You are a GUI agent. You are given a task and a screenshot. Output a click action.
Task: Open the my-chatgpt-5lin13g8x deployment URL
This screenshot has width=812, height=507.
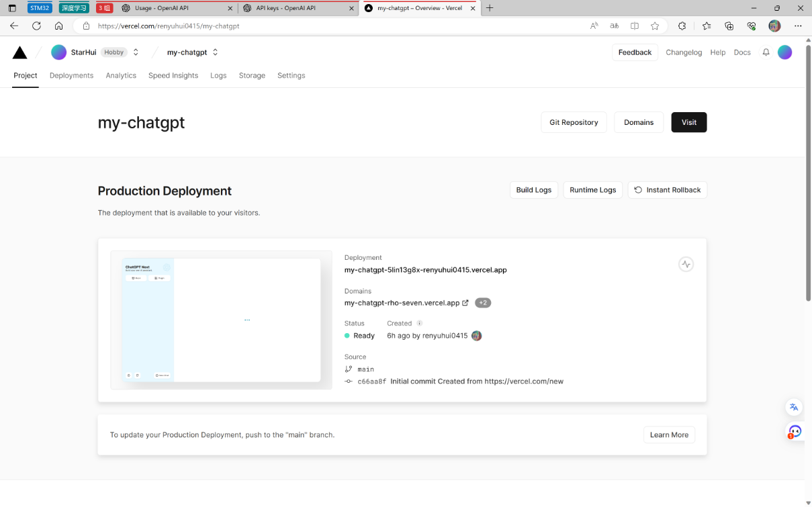(x=425, y=270)
